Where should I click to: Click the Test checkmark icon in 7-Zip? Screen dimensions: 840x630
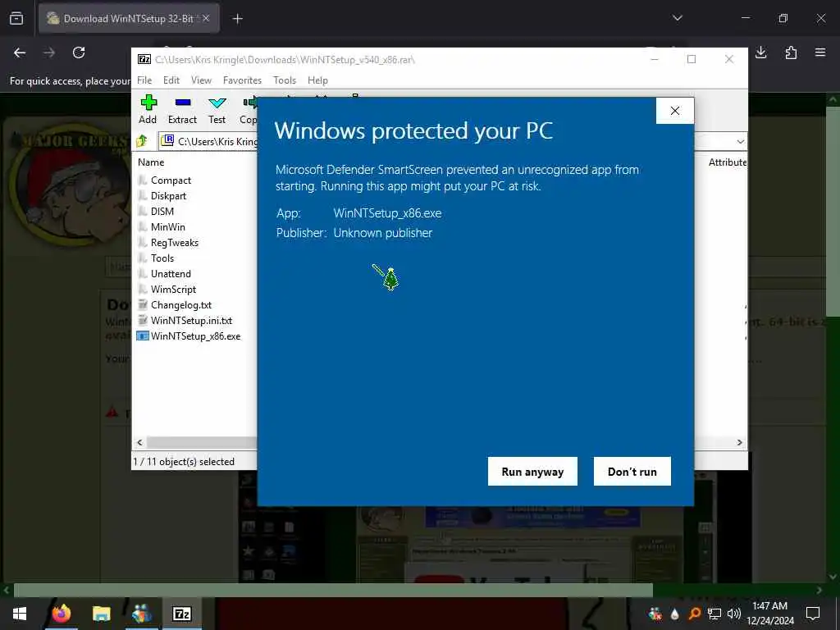tap(217, 109)
